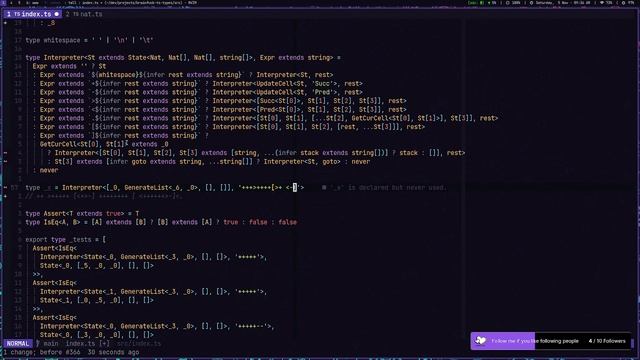Click the git sign beside line 57

click(x=5, y=188)
